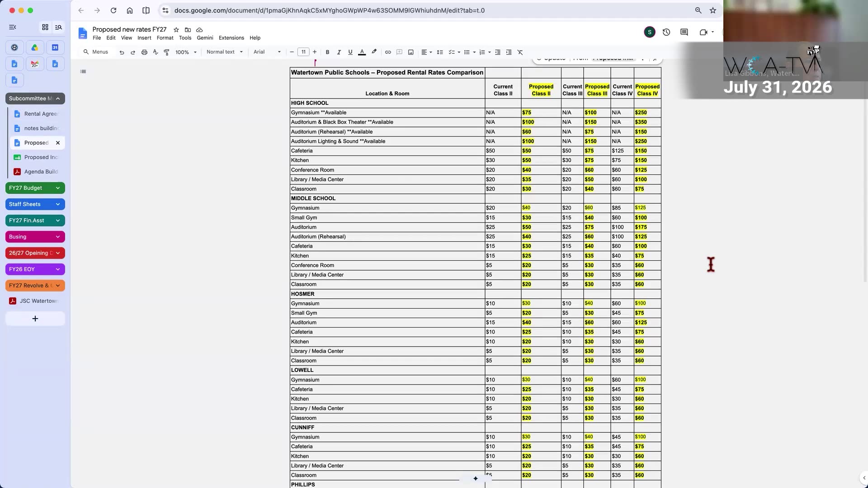
Task: Collapse the Subcommittee group
Action: [x=58, y=99]
